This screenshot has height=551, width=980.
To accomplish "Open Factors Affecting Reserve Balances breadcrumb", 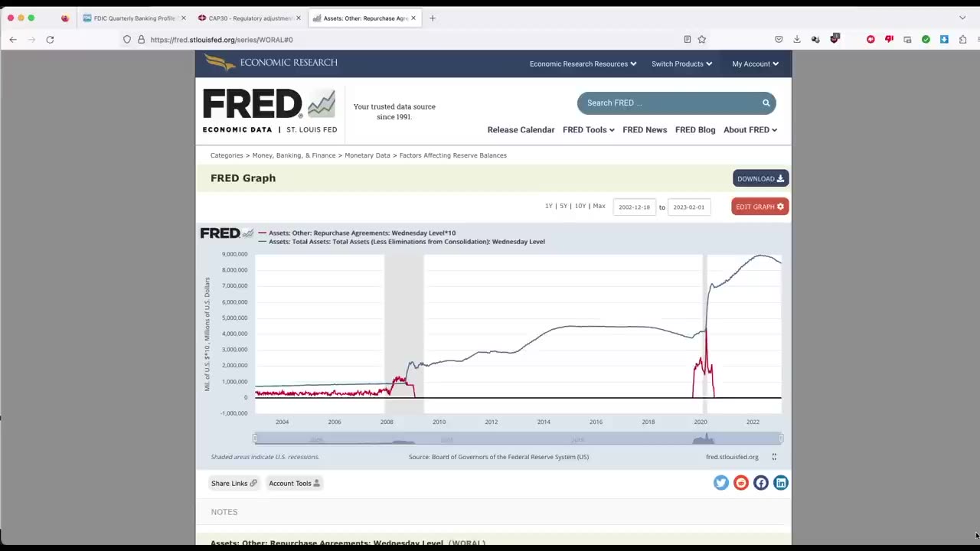I will [453, 155].
